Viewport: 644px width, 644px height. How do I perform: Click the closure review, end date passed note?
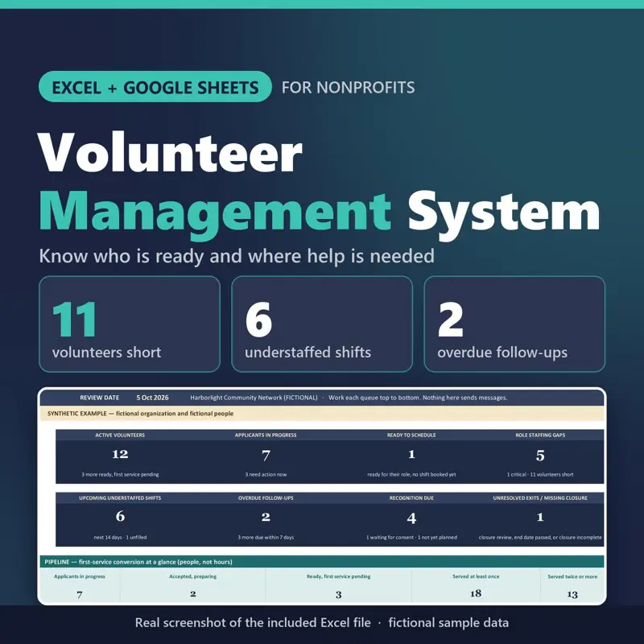coord(540,537)
